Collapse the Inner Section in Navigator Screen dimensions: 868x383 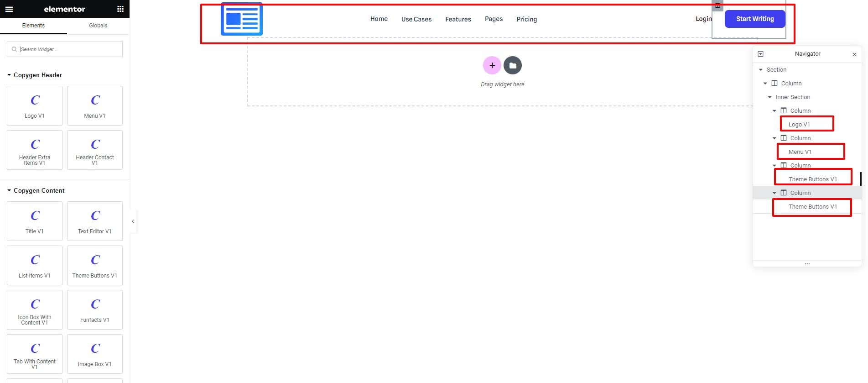pos(770,97)
